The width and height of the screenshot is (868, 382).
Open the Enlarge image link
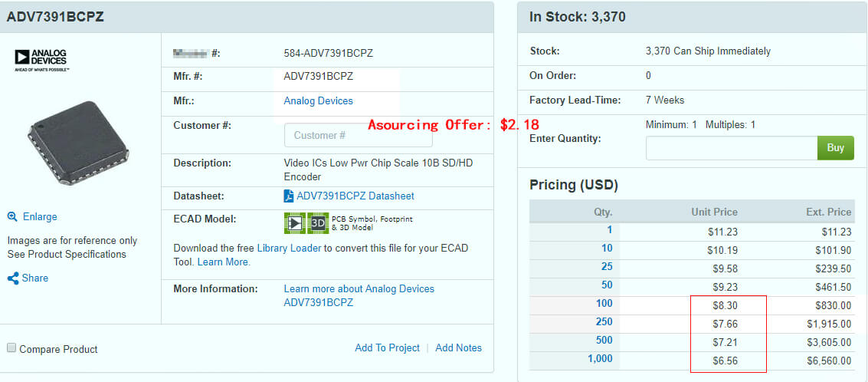click(40, 217)
